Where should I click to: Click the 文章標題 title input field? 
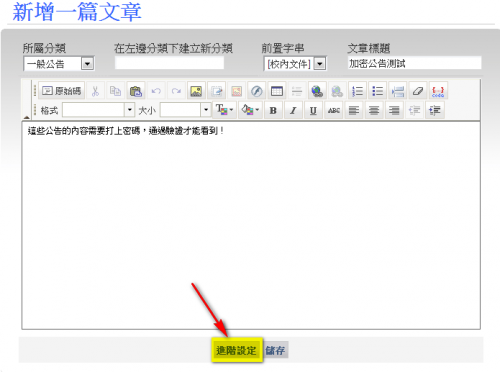(x=414, y=63)
